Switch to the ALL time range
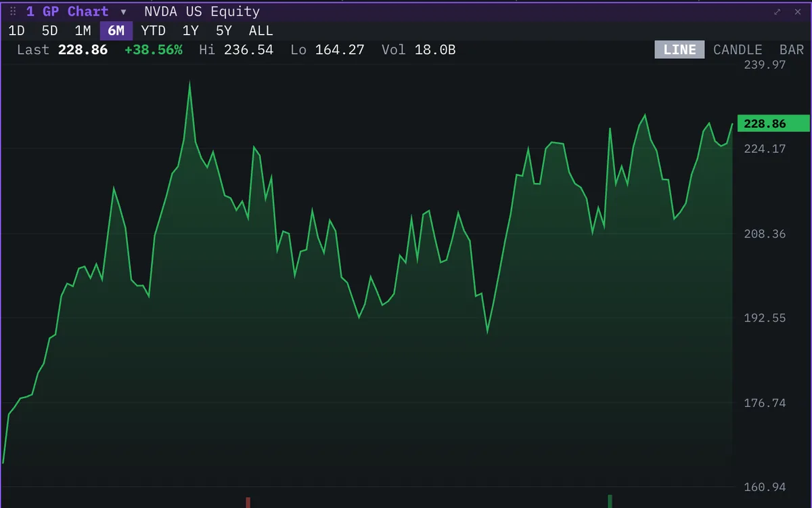 point(261,30)
